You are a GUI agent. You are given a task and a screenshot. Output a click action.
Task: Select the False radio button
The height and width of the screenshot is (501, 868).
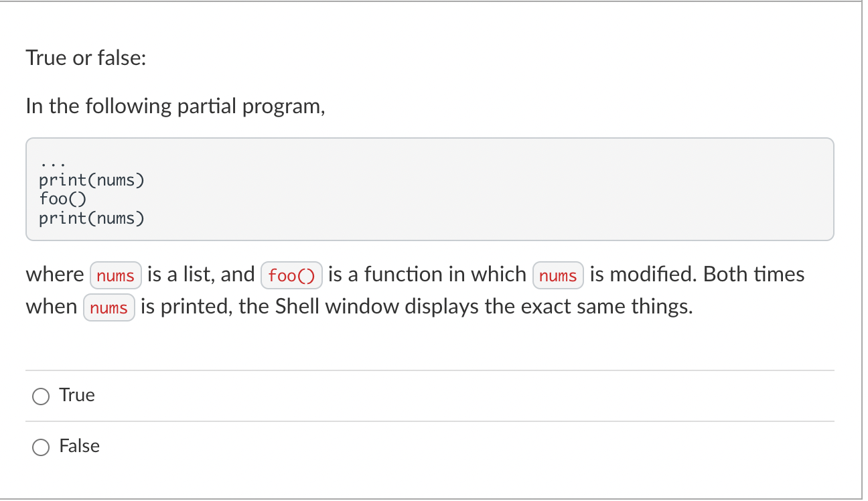click(x=41, y=447)
